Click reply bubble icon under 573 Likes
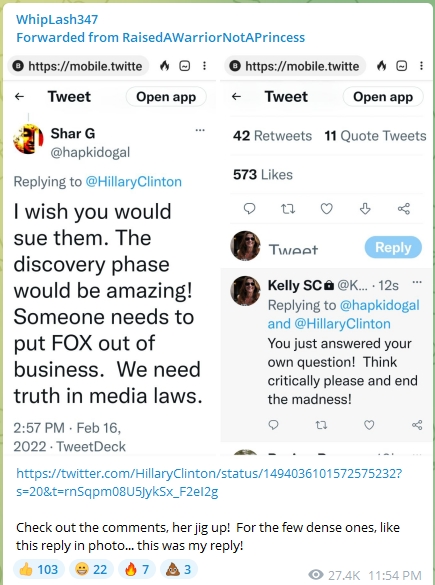 249,209
